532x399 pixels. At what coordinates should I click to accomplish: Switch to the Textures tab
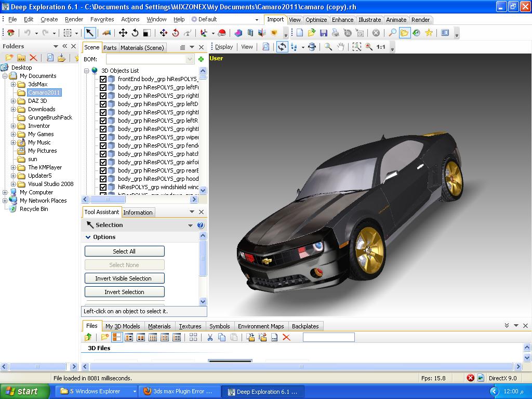click(190, 326)
